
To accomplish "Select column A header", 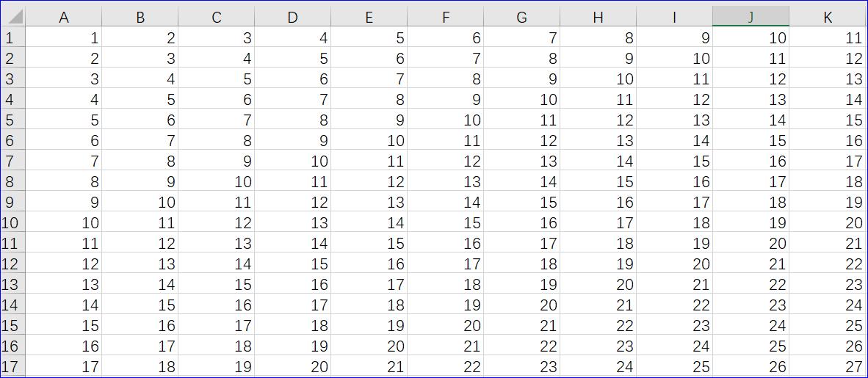I will click(x=64, y=17).
